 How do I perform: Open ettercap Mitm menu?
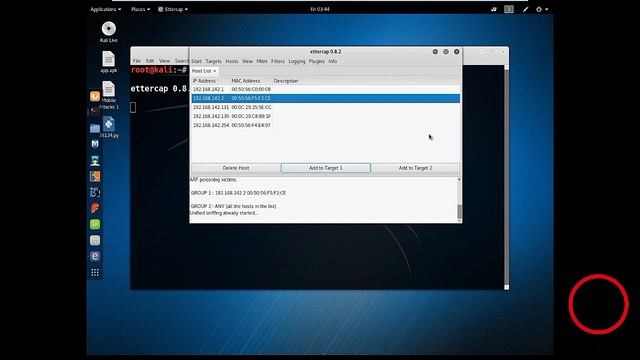pos(262,61)
